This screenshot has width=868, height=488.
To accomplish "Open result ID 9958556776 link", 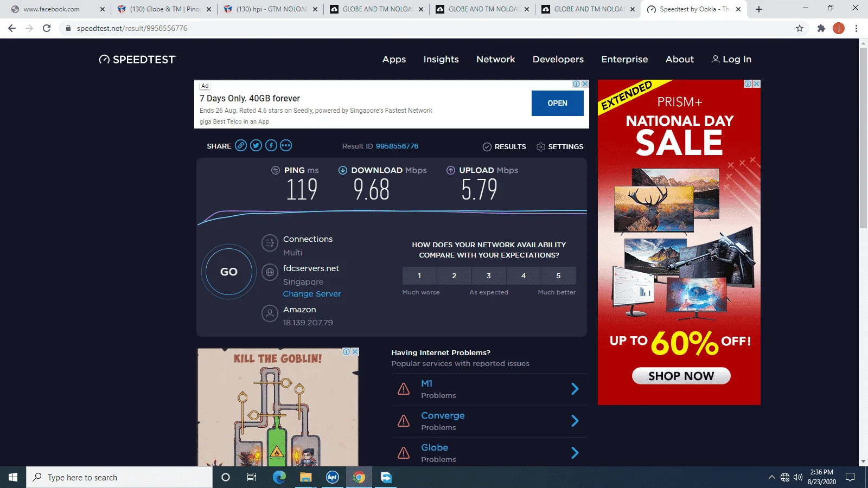I will coord(397,146).
